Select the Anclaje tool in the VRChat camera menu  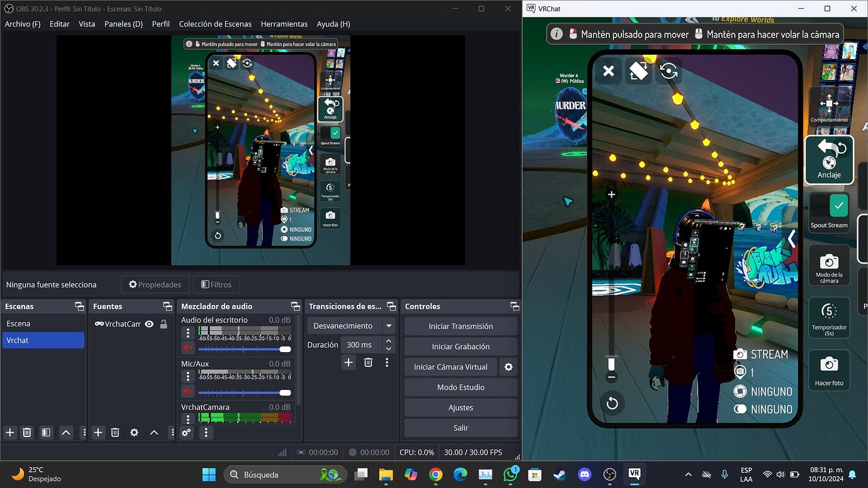pyautogui.click(x=829, y=159)
